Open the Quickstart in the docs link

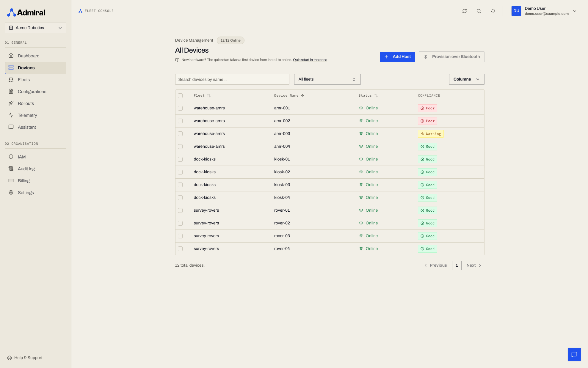[310, 60]
